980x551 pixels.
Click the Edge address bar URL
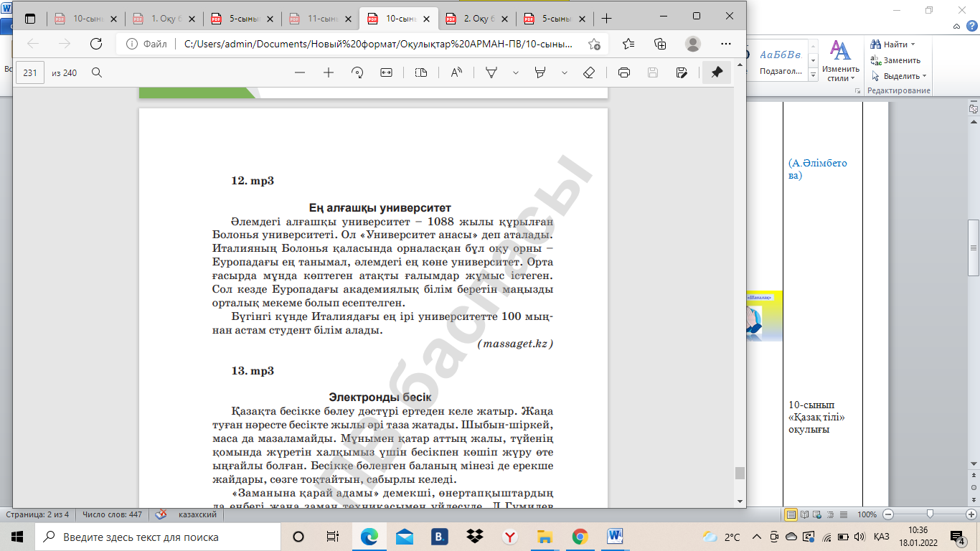pyautogui.click(x=378, y=44)
